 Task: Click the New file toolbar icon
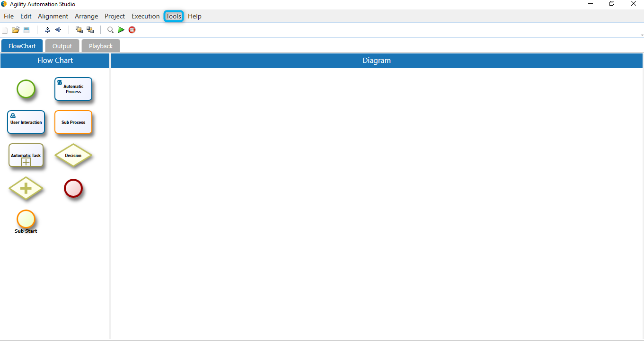click(5, 30)
